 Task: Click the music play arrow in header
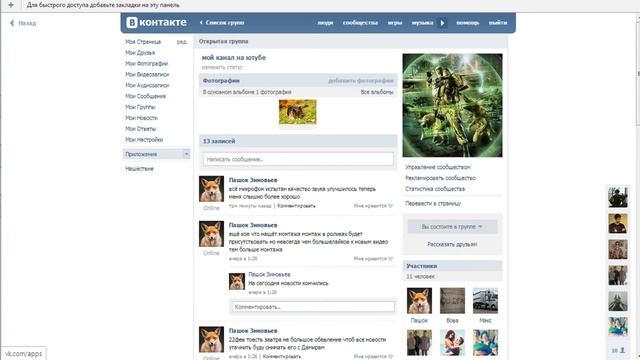point(442,23)
